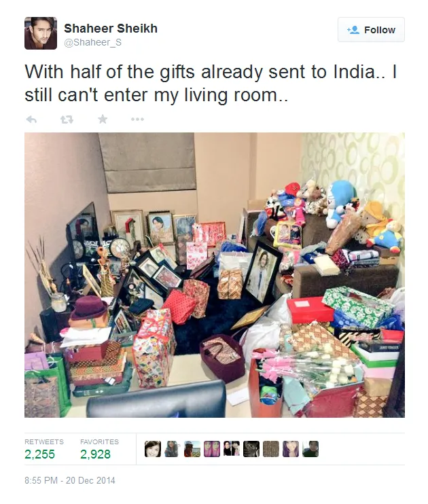Image resolution: width=428 pixels, height=504 pixels.
Task: Open the more options ellipsis icon
Action: pyautogui.click(x=138, y=120)
